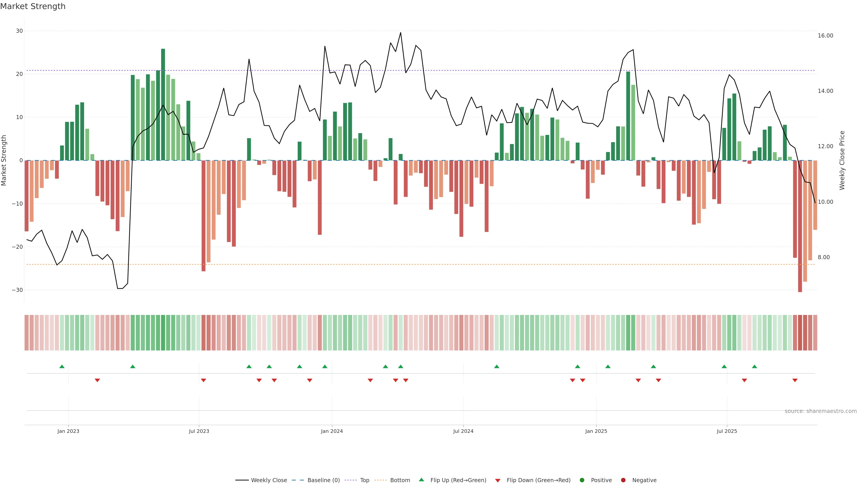
Task: Click the deepest red bar reaching below -30
Action: coord(800,226)
